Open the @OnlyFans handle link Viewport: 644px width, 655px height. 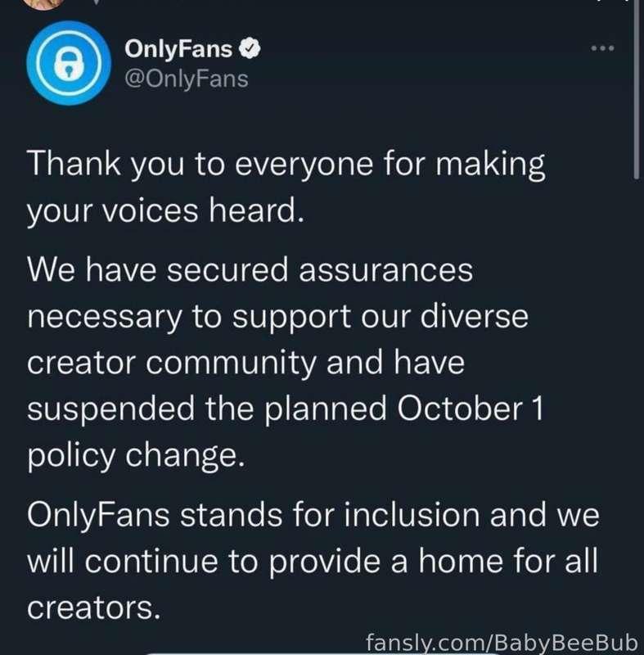(186, 79)
